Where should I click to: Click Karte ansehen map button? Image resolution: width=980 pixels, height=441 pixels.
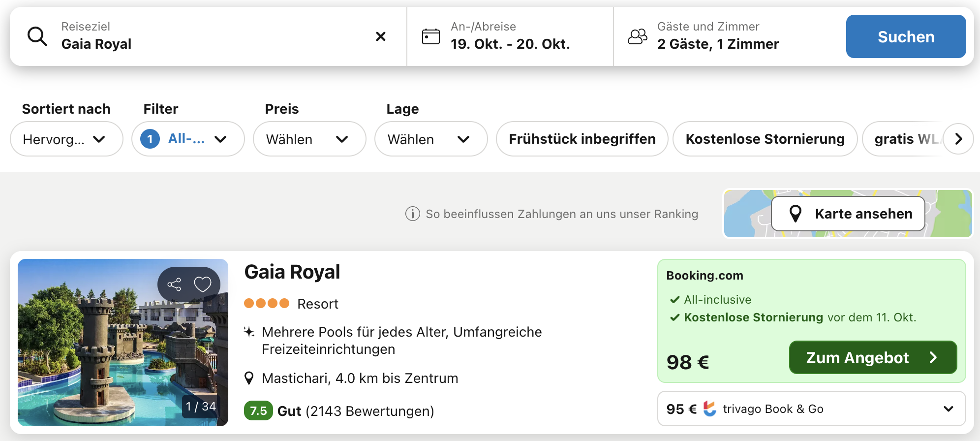pos(848,214)
